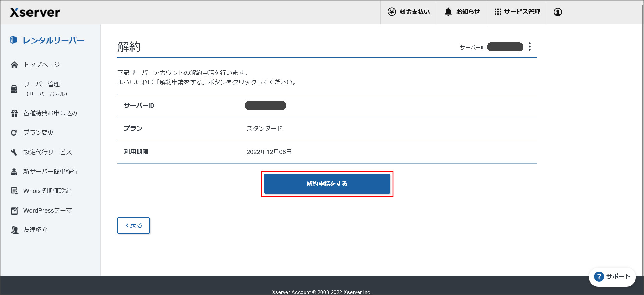Click the page's vertical scrollbar
This screenshot has height=295, width=644.
[642, 134]
